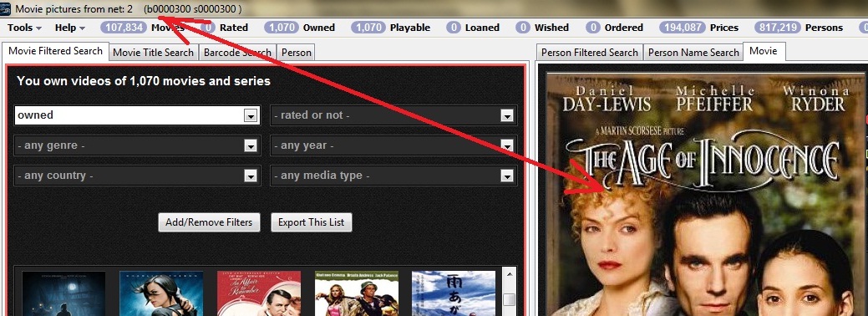Select the dark night street movie thumbnail
Viewport: 868px width, 316px height.
[x=63, y=293]
